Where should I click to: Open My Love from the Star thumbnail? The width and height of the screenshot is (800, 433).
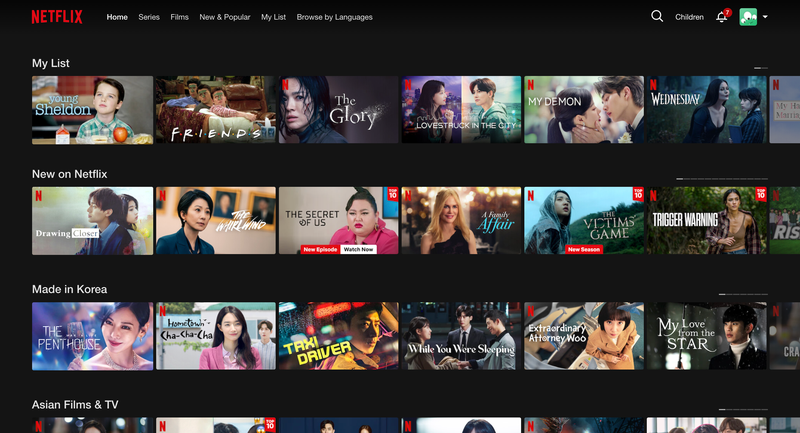pos(707,336)
